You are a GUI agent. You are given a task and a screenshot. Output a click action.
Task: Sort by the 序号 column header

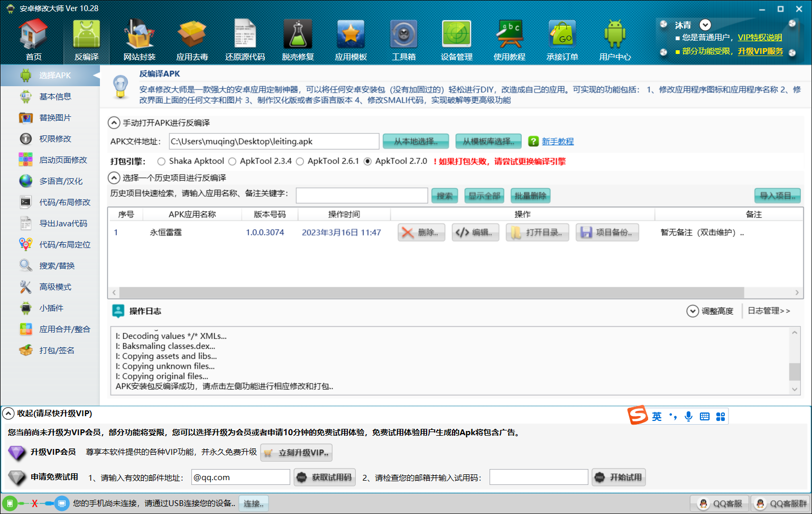[x=126, y=214]
